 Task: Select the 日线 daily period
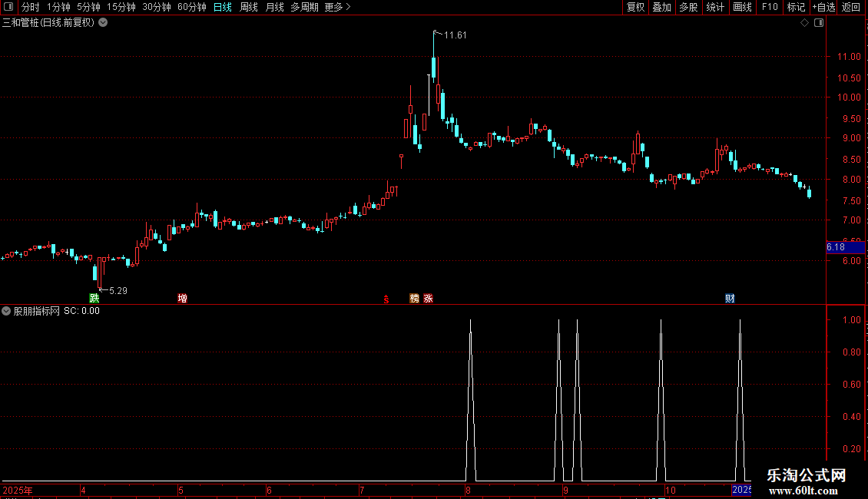click(x=223, y=7)
